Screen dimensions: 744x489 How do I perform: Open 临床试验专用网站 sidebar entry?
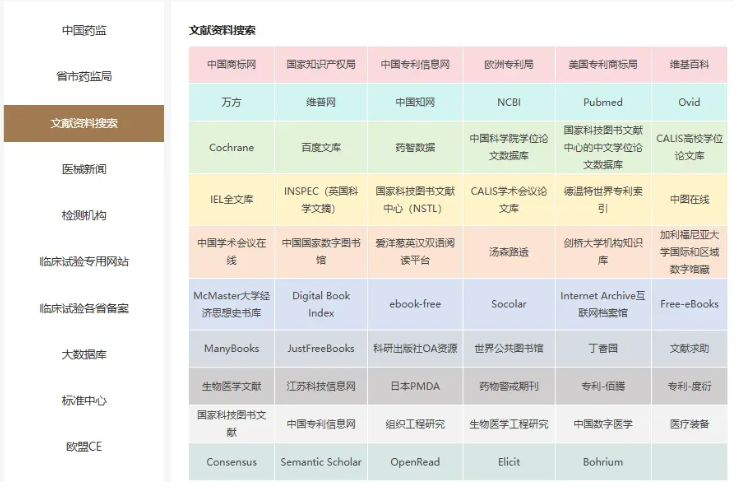pos(85,265)
